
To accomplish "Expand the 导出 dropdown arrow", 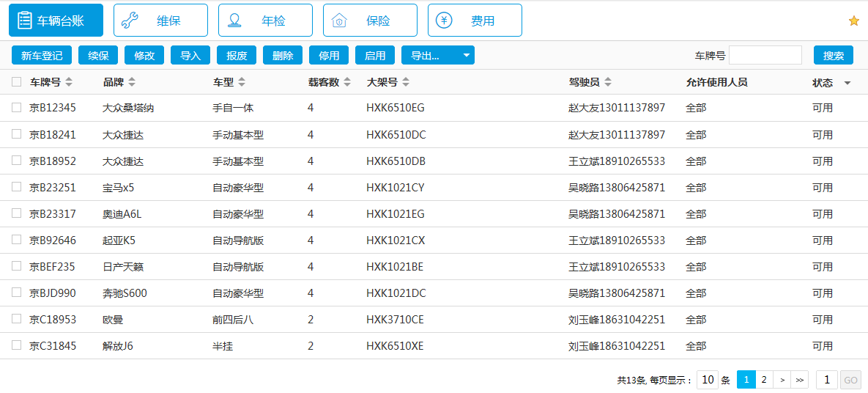I will (466, 56).
